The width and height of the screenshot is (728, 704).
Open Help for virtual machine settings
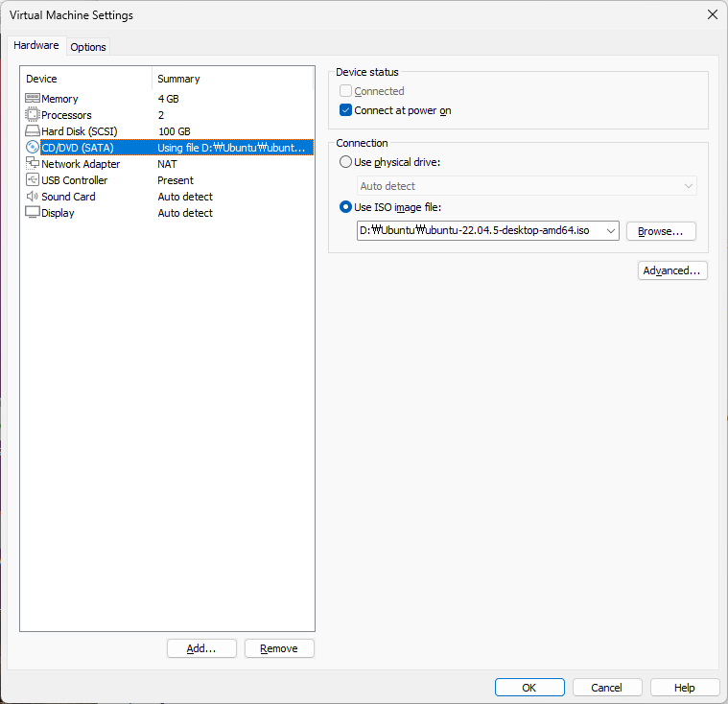pos(684,688)
